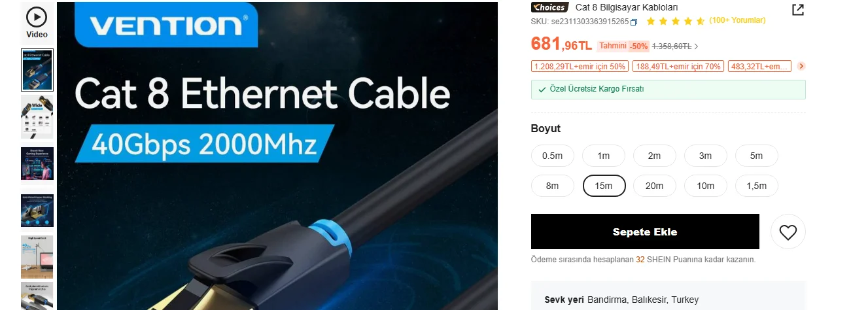
Task: Expand the estimated price details chevron
Action: coord(697,46)
